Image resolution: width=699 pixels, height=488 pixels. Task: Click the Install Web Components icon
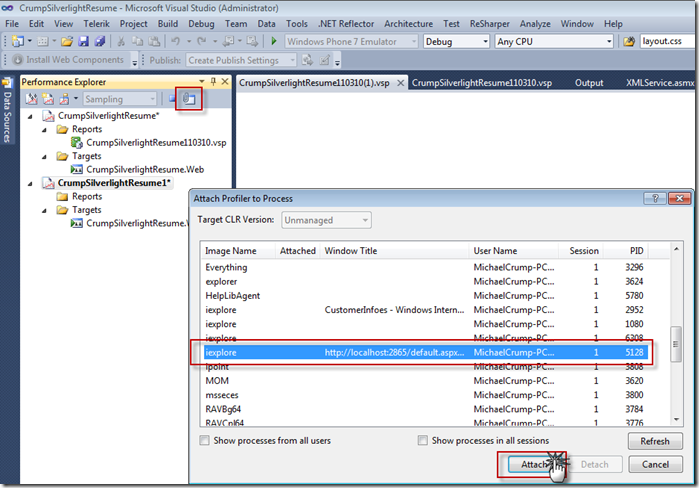(17, 60)
